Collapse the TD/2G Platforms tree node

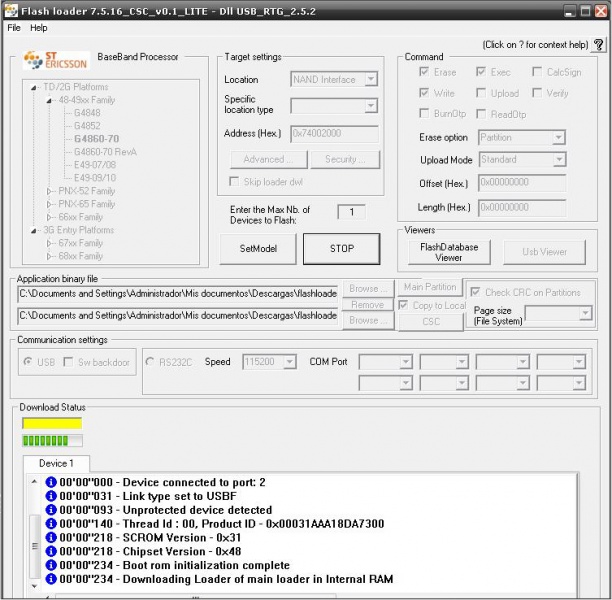click(34, 87)
